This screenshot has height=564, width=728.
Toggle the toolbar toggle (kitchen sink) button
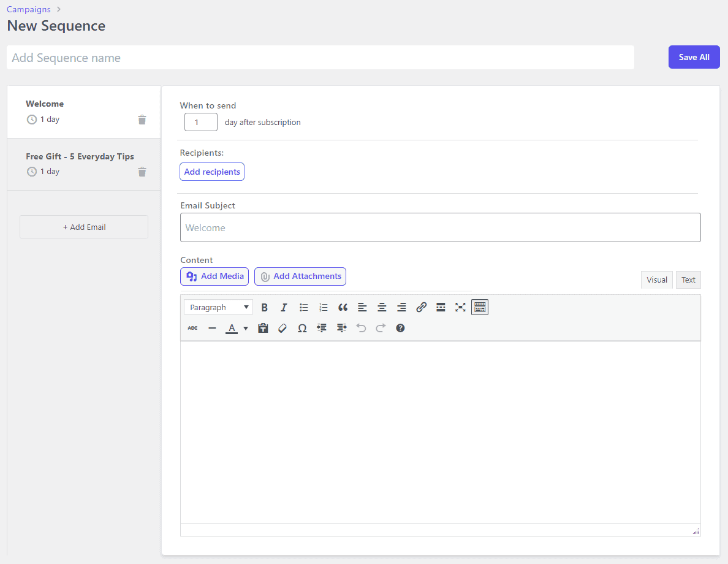tap(480, 308)
